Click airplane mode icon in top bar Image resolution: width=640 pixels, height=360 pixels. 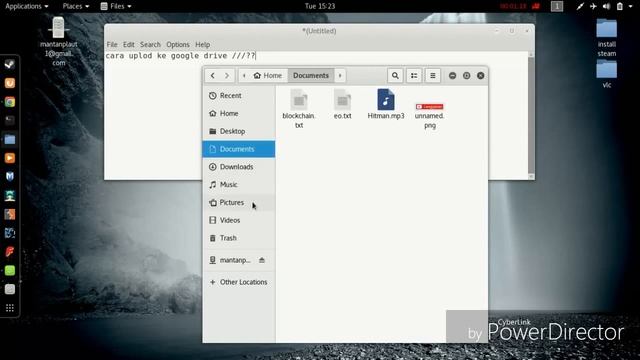pyautogui.click(x=593, y=6)
